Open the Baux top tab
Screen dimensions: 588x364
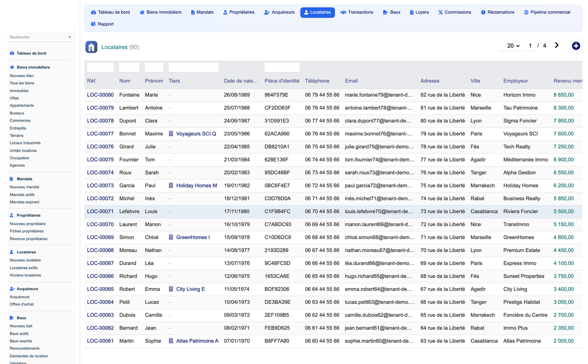coord(392,12)
